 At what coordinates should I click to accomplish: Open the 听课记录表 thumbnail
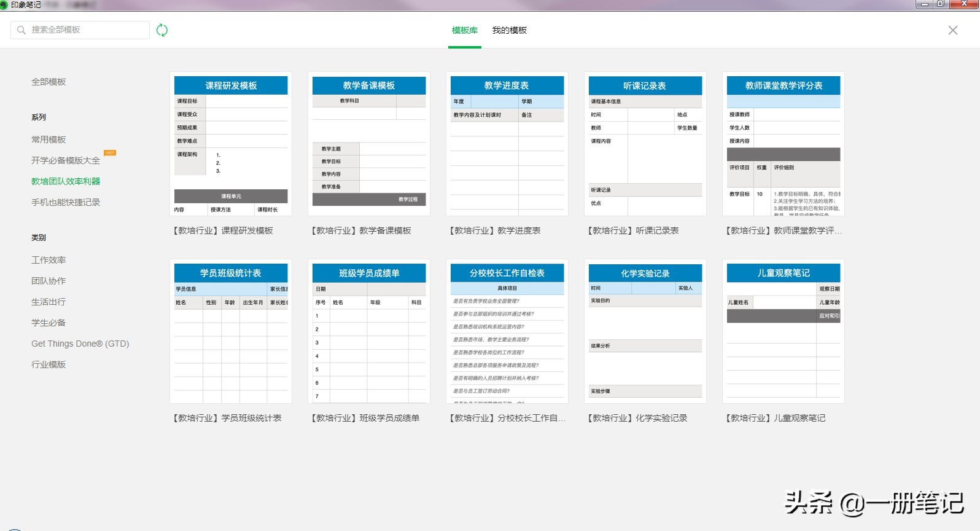coord(645,144)
